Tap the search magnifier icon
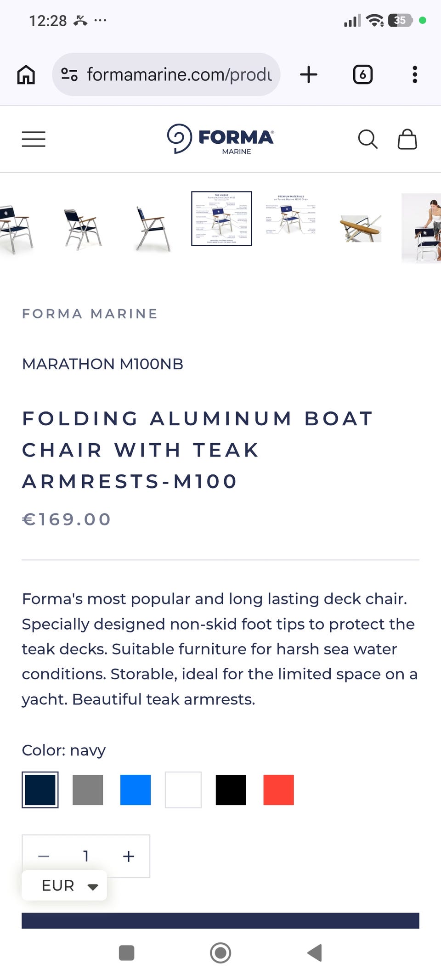Viewport: 441px width, 980px height. click(x=367, y=139)
